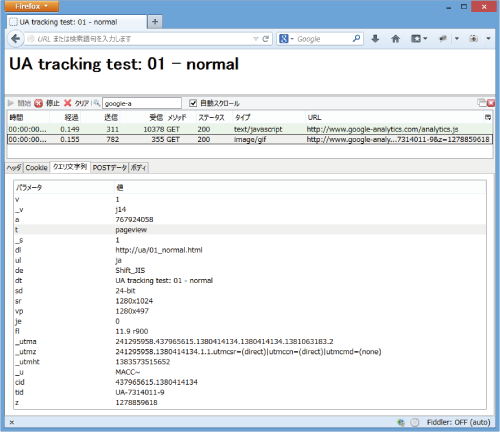Viewport: 500px width, 432px height.
Task: Select the '_utmht' 1383573515652 row
Action: pos(250,362)
